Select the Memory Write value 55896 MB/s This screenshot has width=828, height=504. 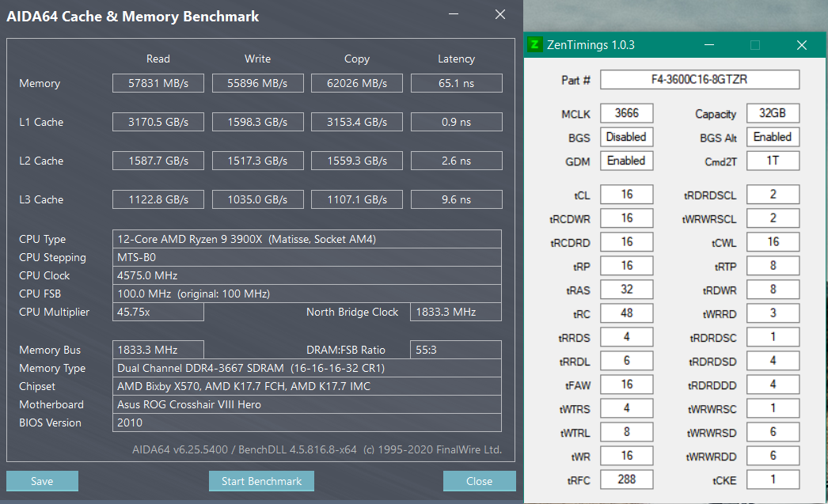pos(258,83)
